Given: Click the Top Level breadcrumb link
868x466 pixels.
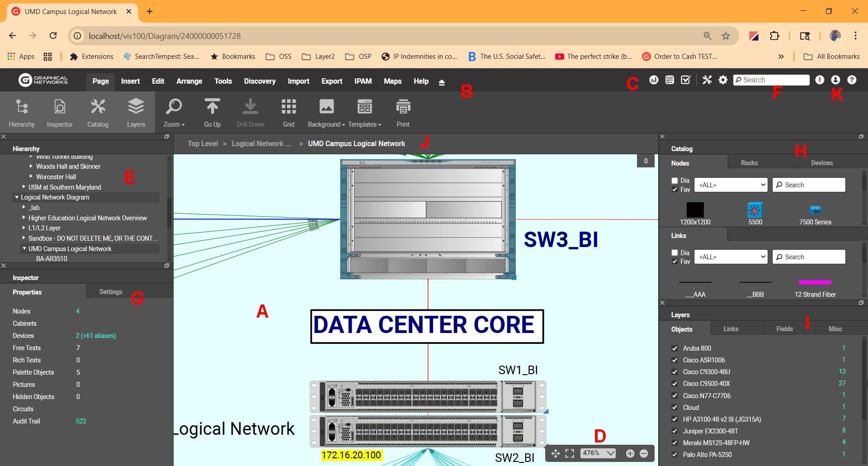Looking at the screenshot, I should pos(203,144).
